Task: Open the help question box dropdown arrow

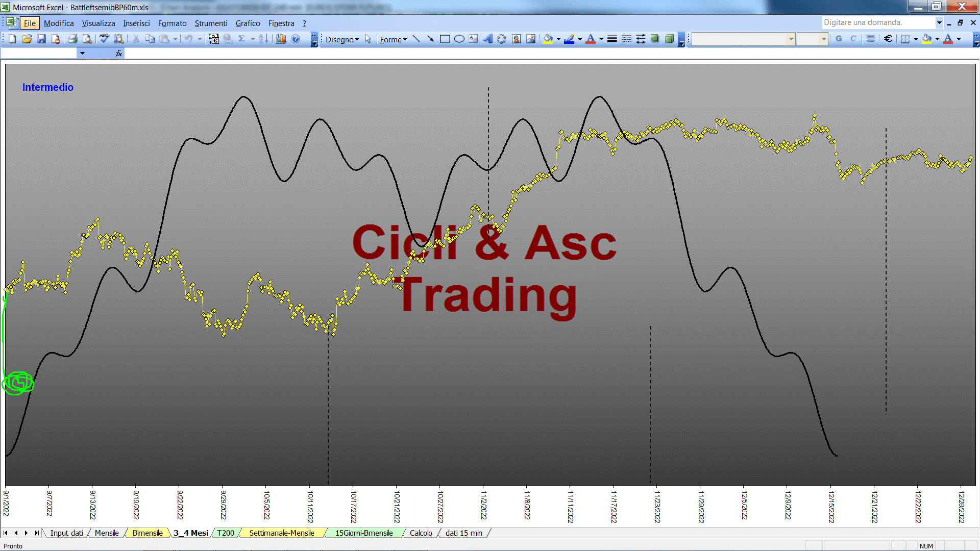Action: (x=939, y=22)
